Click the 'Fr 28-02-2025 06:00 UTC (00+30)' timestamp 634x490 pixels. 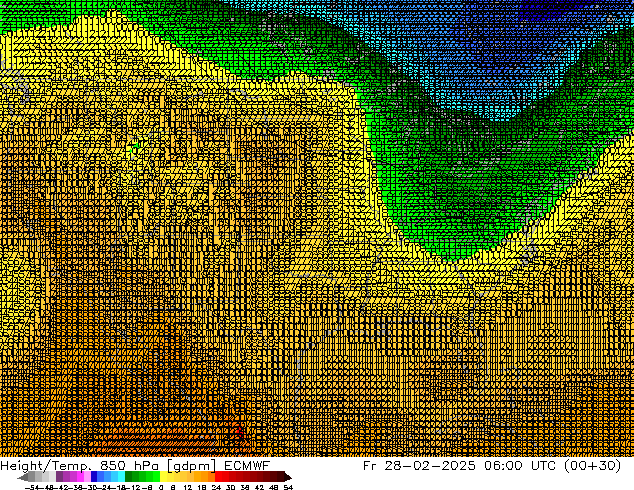[x=492, y=466]
